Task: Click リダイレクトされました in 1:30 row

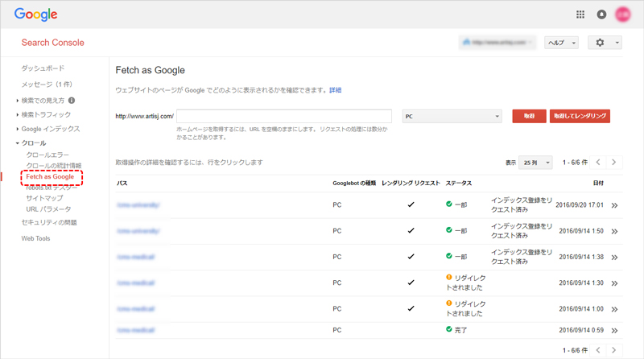Action: coord(466,283)
